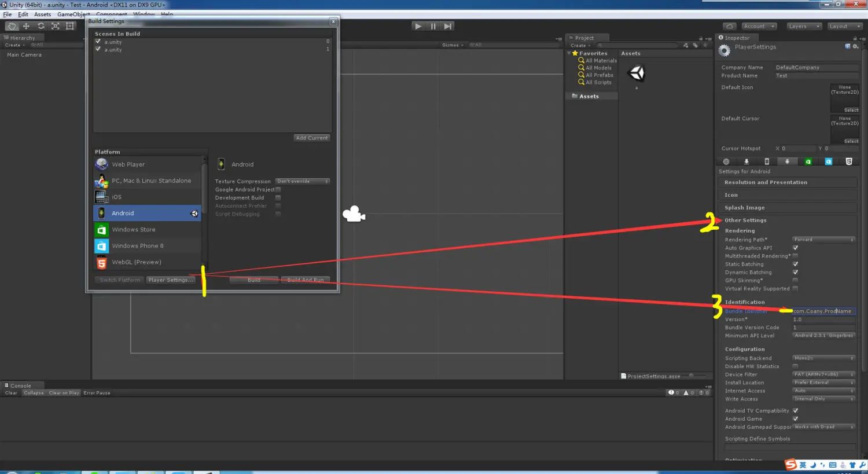Screen dimensions: 868x474
Task: Switch to WebGL settings tab icon
Action: (x=849, y=161)
